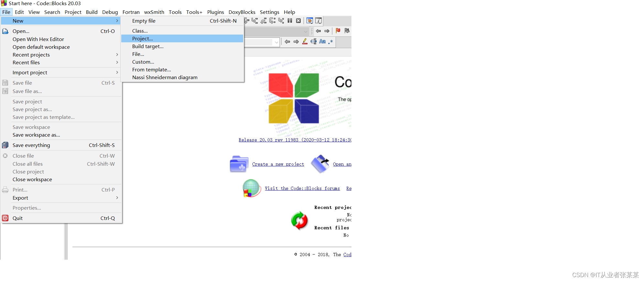Click the Save everything disks icon
This screenshot has height=281, width=644.
click(x=5, y=145)
